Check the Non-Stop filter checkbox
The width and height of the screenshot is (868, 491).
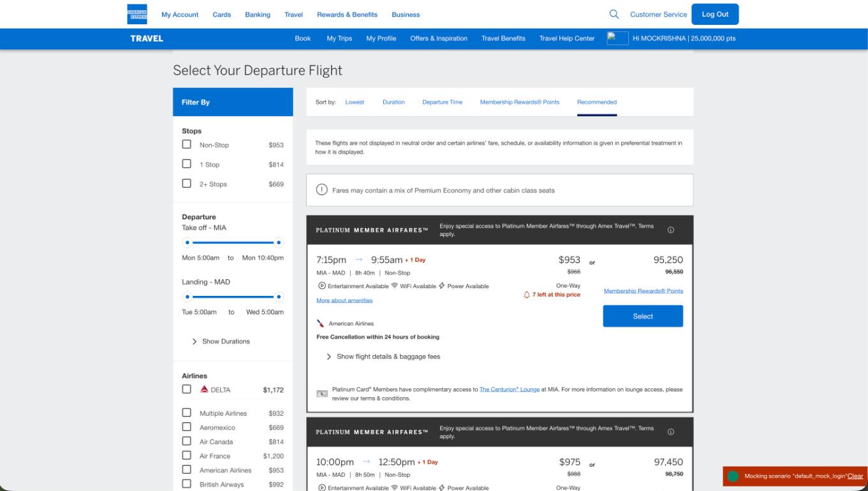coord(187,144)
